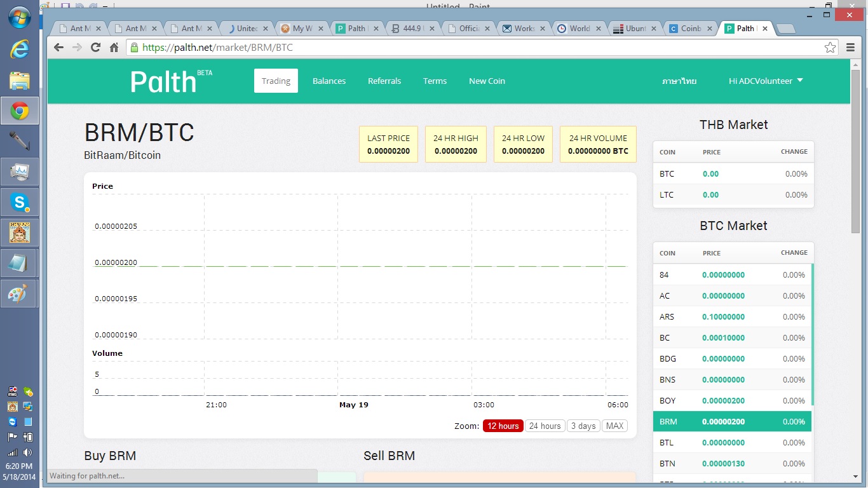
Task: Open the Trading nav item
Action: click(x=276, y=81)
